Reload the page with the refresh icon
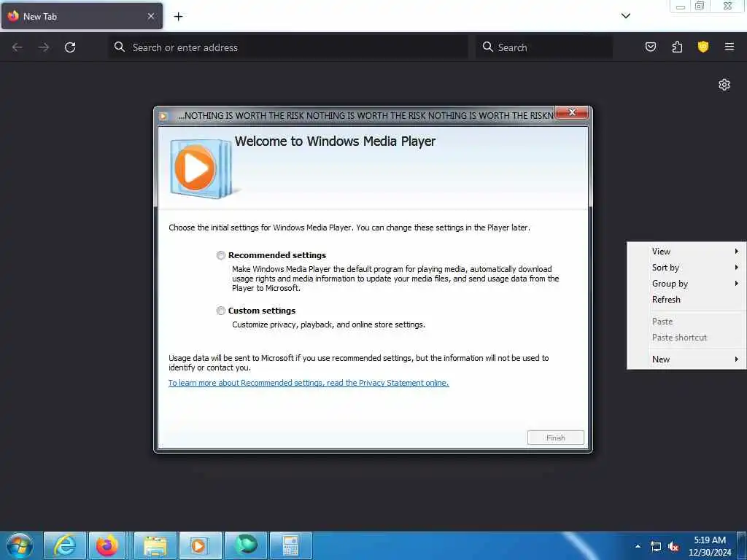 [x=70, y=47]
